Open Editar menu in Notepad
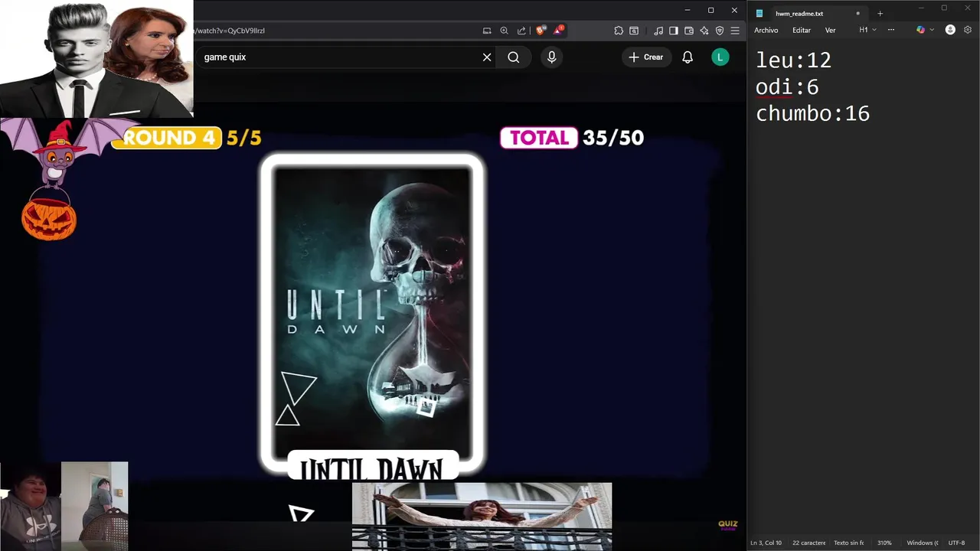980x551 pixels. coord(802,30)
